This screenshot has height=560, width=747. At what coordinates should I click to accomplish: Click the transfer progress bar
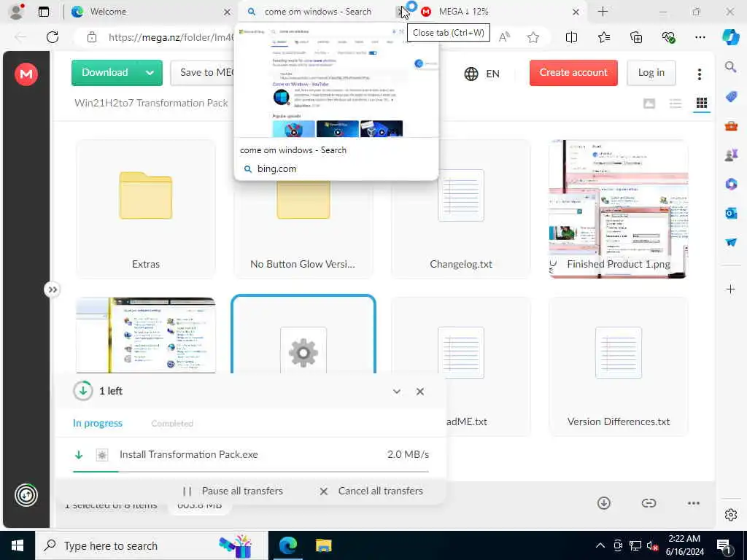tap(251, 472)
